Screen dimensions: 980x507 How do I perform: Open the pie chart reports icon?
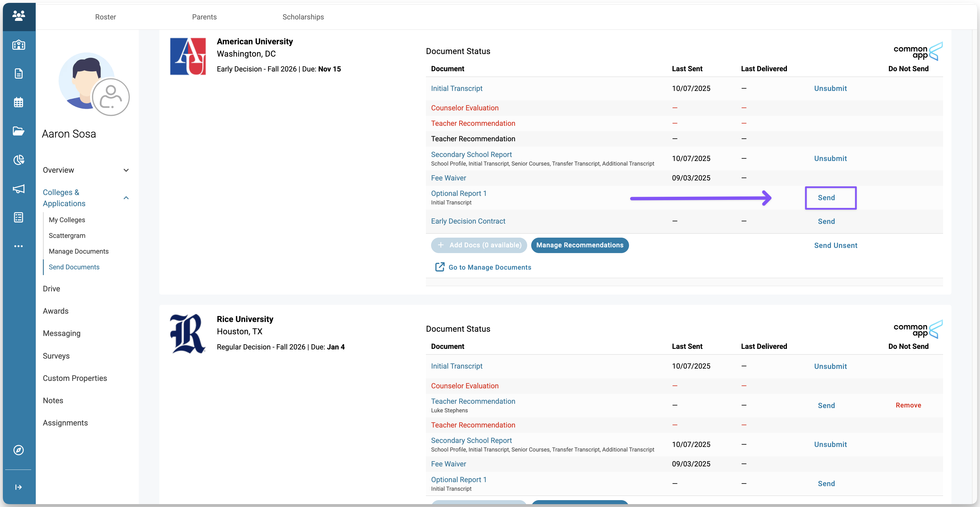pyautogui.click(x=19, y=160)
